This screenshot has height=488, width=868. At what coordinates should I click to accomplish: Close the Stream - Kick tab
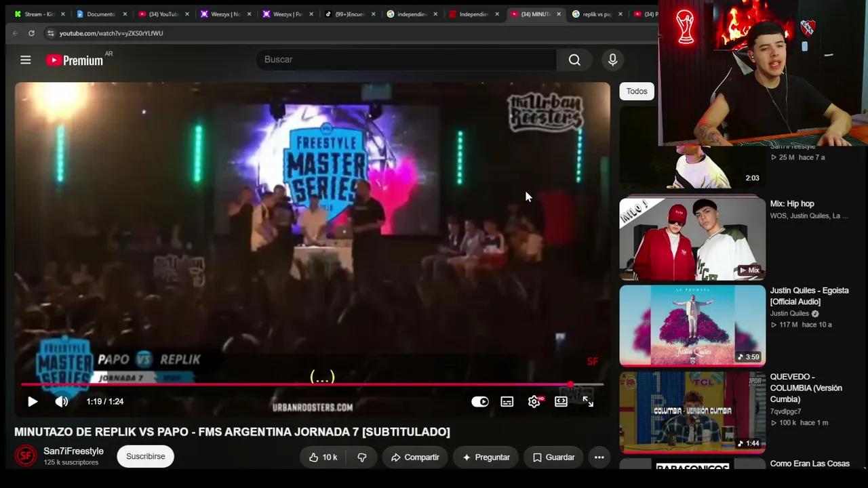point(63,14)
